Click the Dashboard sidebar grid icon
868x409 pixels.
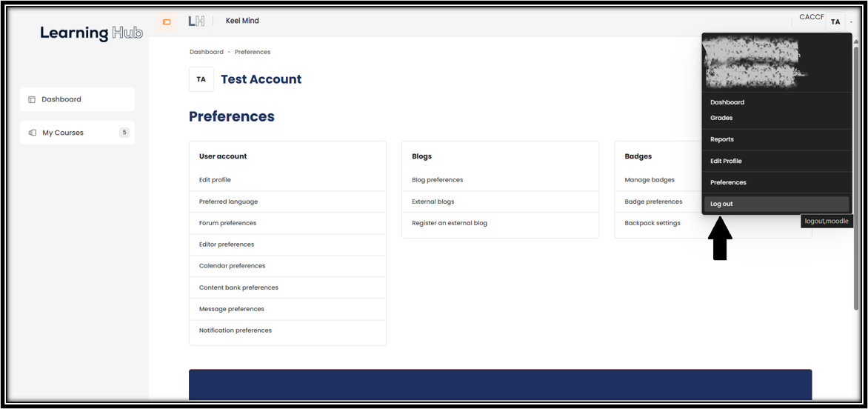click(32, 99)
